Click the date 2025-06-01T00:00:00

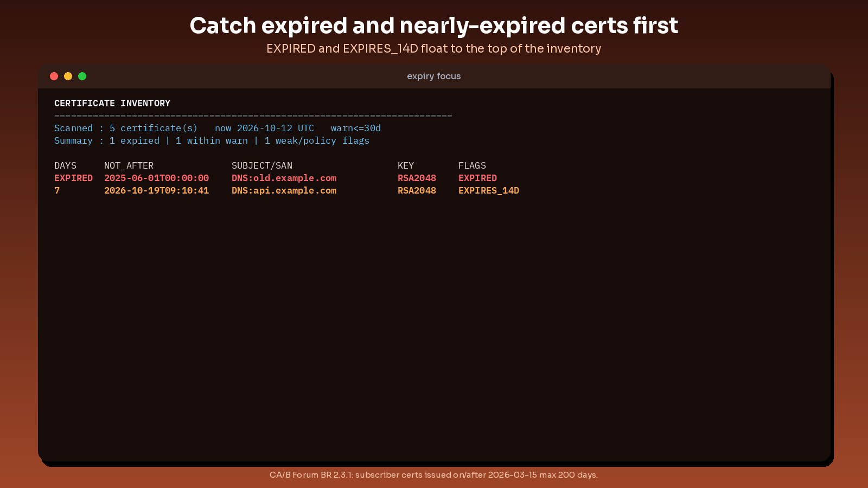point(156,178)
